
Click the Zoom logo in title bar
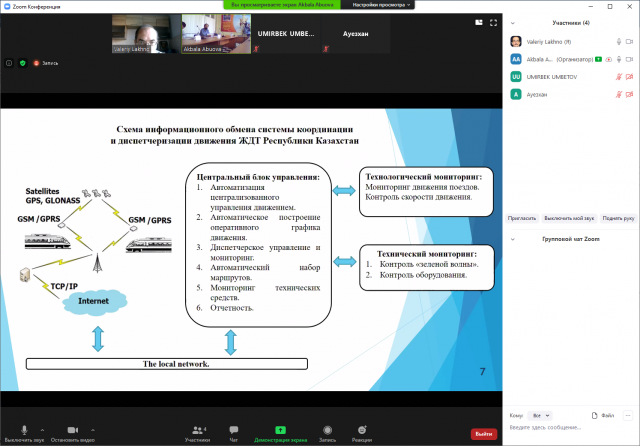pyautogui.click(x=7, y=7)
